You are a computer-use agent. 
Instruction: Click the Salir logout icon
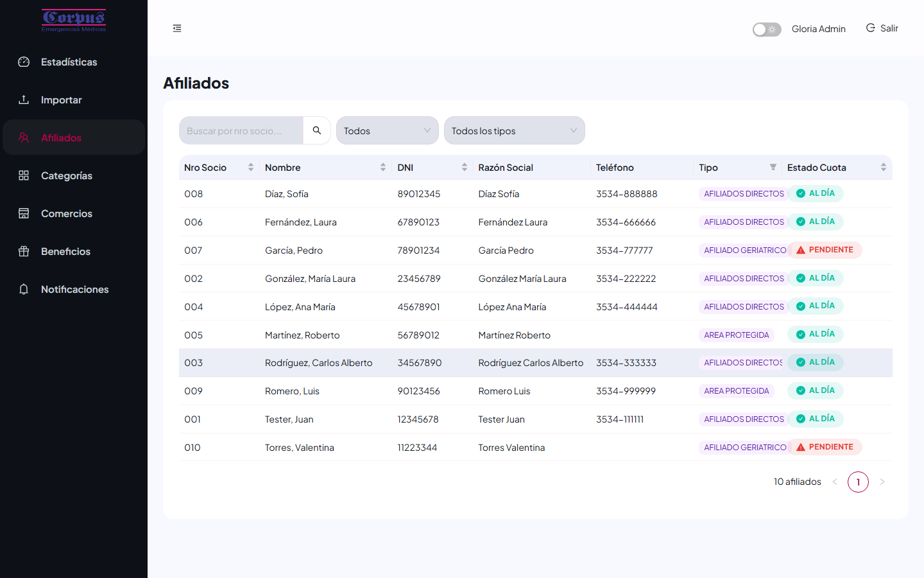click(x=871, y=28)
